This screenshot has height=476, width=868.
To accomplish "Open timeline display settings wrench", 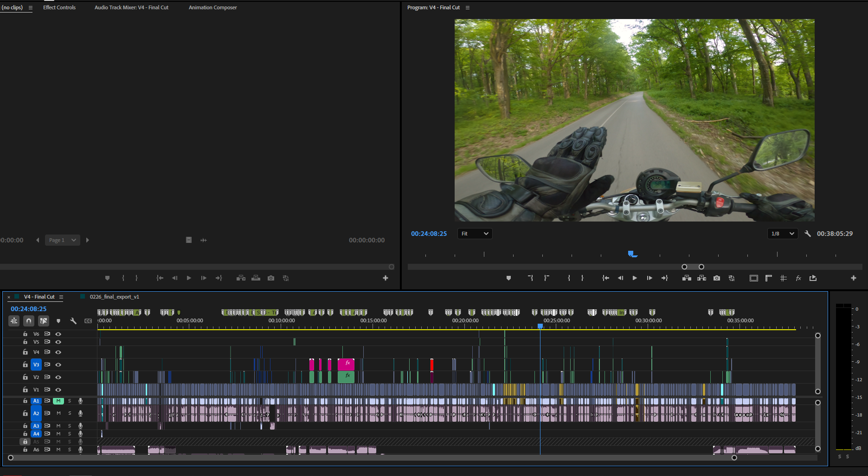I will pos(73,321).
